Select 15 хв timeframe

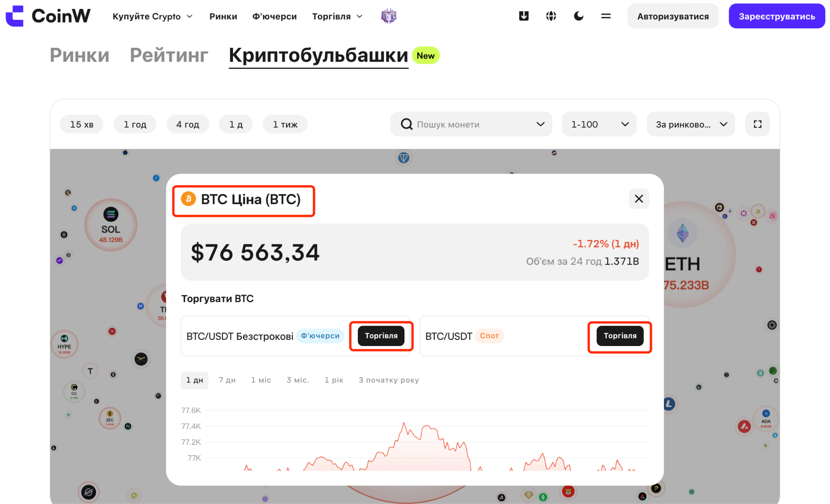coord(81,124)
